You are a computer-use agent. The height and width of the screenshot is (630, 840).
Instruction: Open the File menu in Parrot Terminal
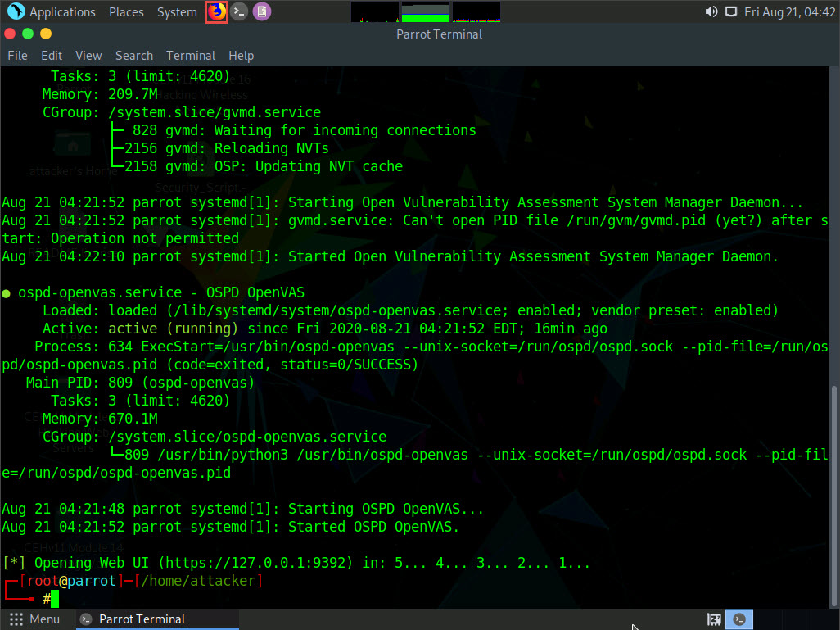click(x=18, y=56)
